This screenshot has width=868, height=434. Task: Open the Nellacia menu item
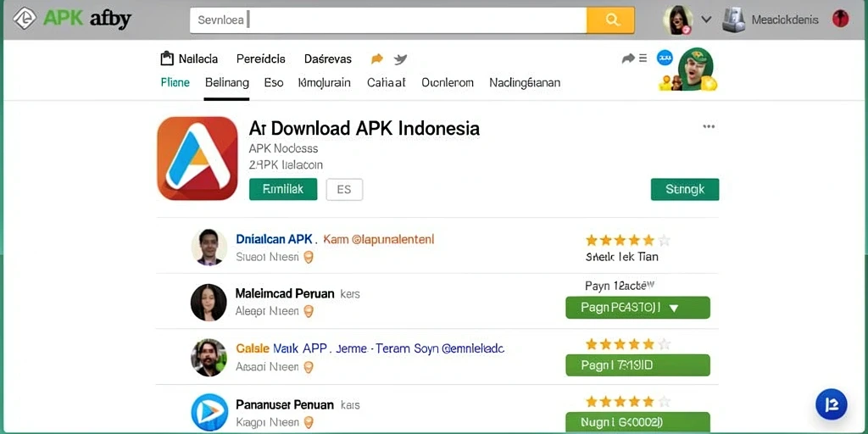198,58
